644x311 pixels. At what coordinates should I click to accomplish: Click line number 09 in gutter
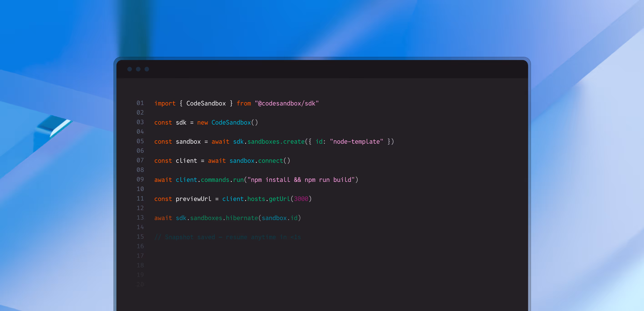140,180
